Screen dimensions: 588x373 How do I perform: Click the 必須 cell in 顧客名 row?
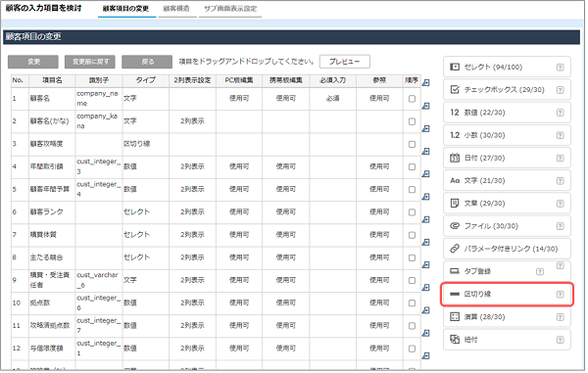point(332,99)
